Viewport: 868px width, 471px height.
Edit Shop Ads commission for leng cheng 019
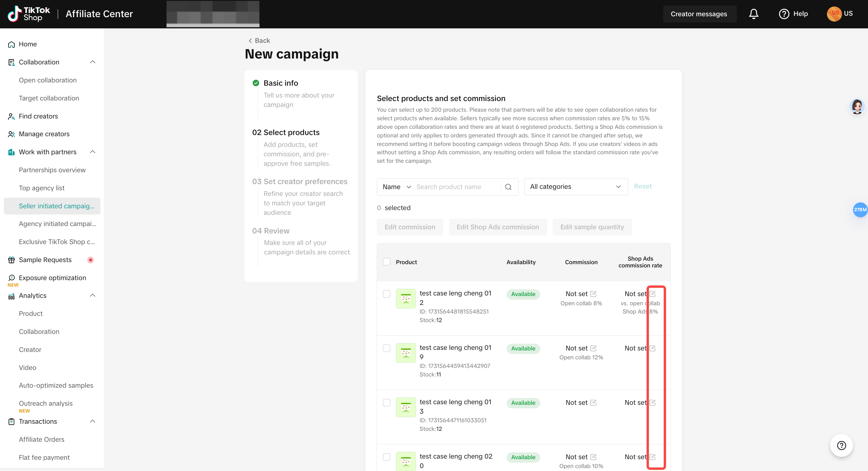pos(653,348)
